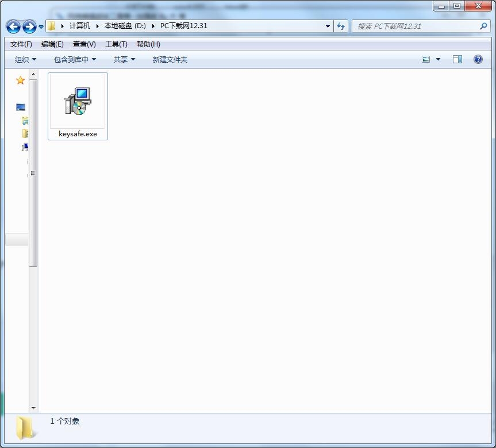
Task: Select the Desktop icon in navigation pane
Action: pos(21,108)
